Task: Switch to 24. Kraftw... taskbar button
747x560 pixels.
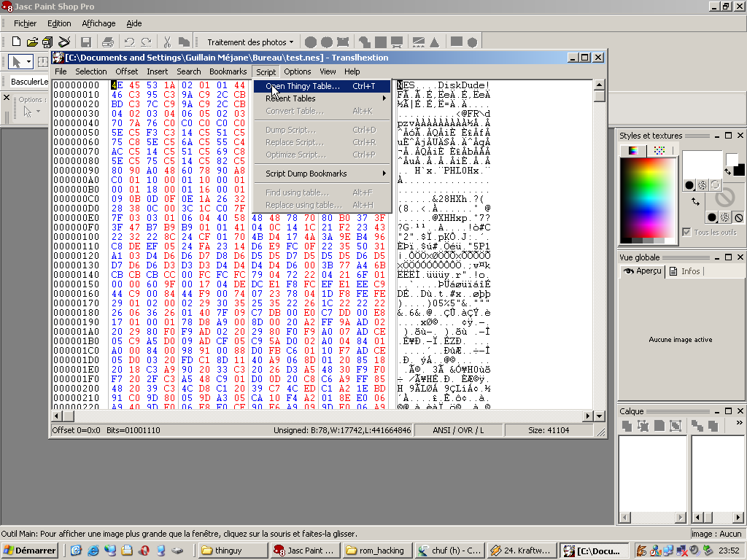Action: pyautogui.click(x=522, y=551)
